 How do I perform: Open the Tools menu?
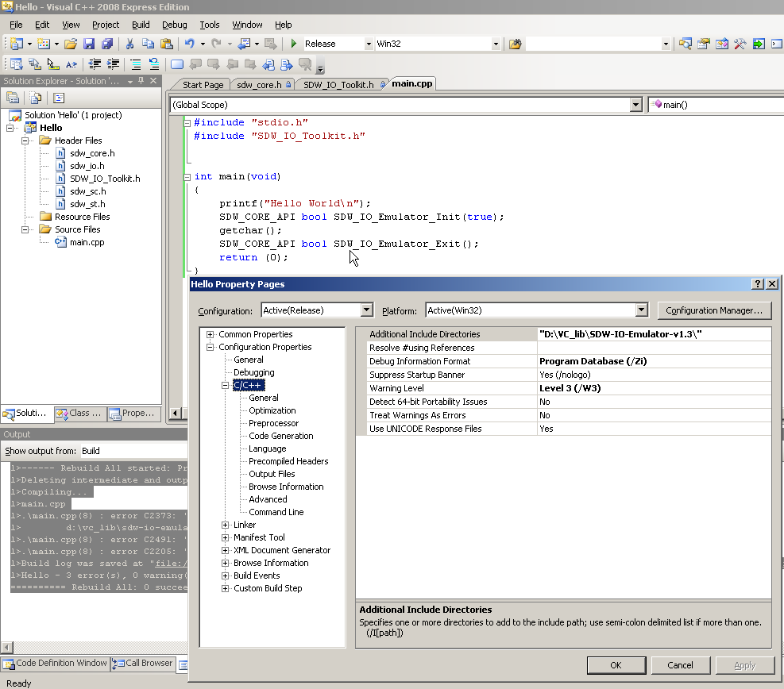210,25
